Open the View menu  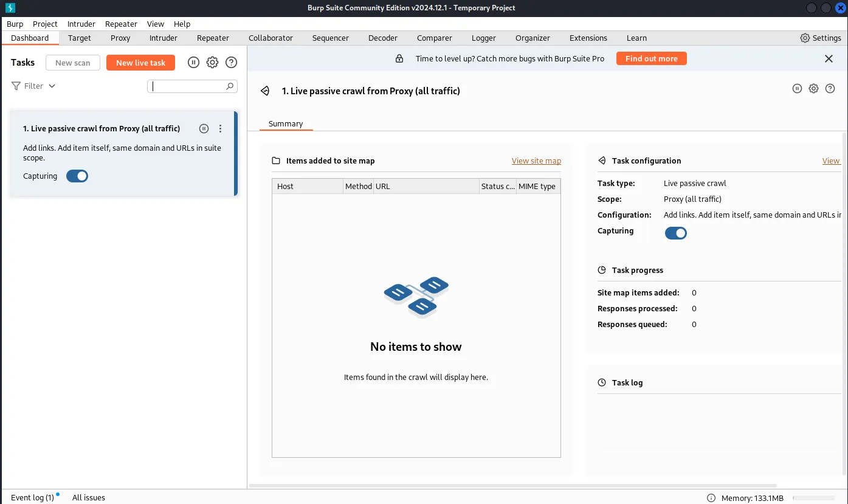pos(156,24)
